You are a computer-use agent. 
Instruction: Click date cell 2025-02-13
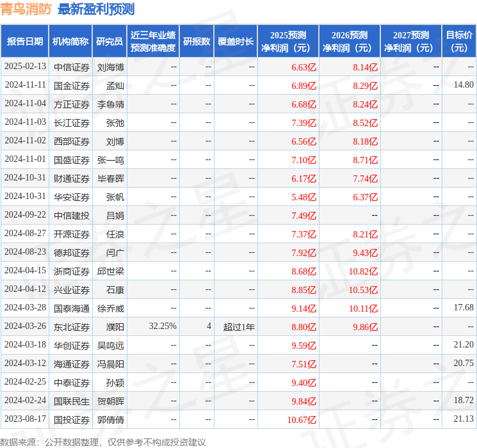(25, 67)
